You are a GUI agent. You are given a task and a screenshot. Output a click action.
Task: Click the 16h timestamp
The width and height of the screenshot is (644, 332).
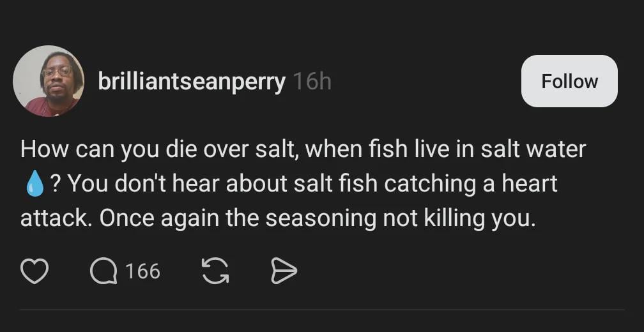click(312, 82)
